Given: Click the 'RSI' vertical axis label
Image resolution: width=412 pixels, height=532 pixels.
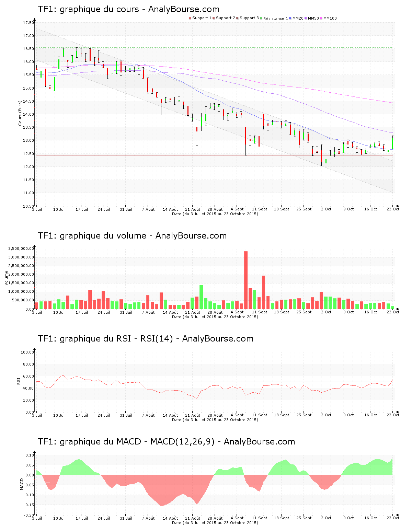Looking at the screenshot, I should (x=19, y=381).
